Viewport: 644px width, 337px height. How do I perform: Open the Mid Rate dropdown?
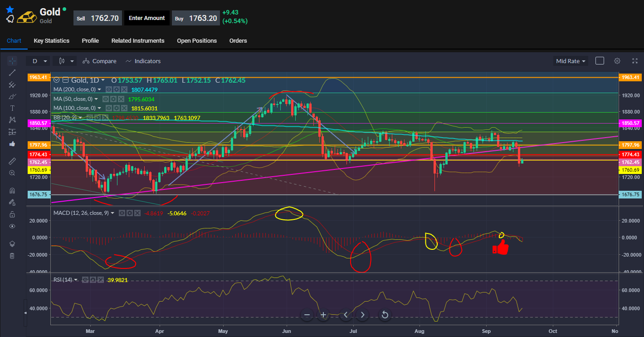pyautogui.click(x=570, y=61)
